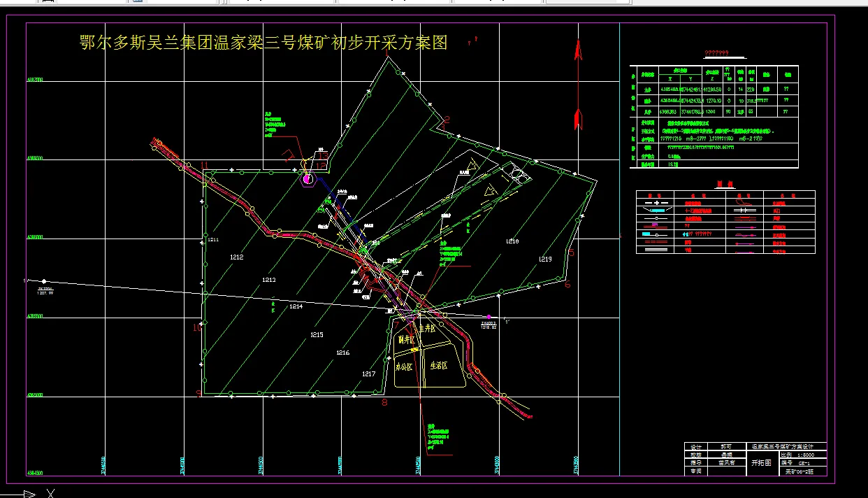Click the 设计 cell in title block

tap(695, 446)
